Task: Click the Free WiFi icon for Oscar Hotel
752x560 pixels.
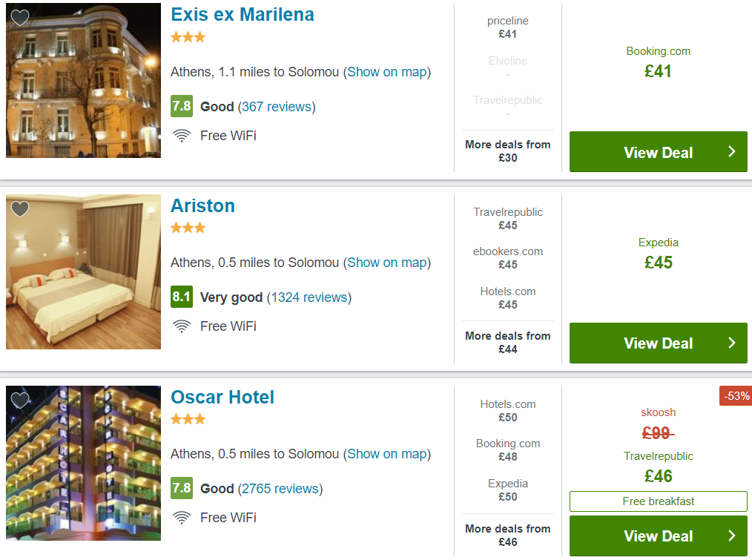Action: tap(182, 518)
